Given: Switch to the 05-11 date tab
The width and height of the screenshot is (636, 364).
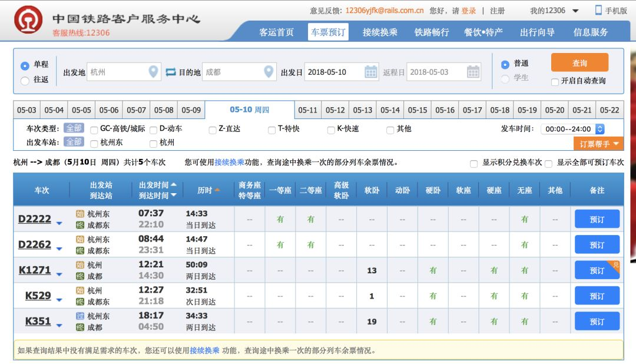Looking at the screenshot, I should (307, 110).
